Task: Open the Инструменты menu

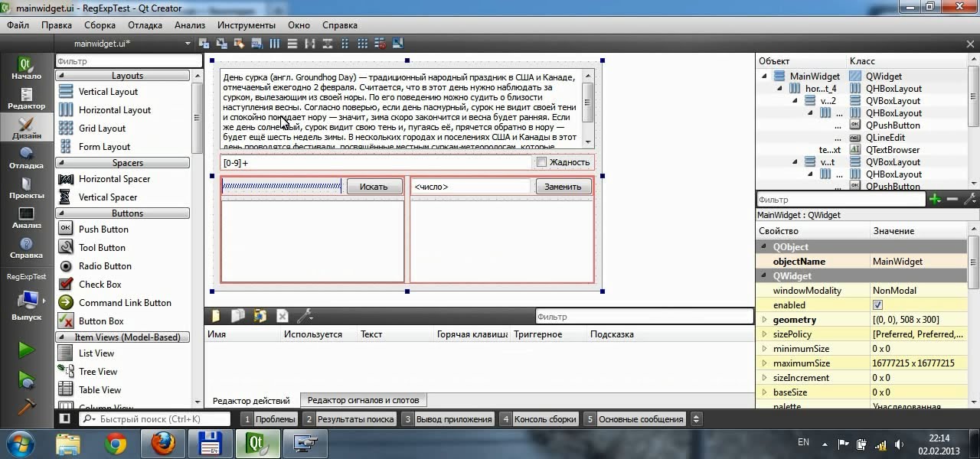Action: [246, 25]
